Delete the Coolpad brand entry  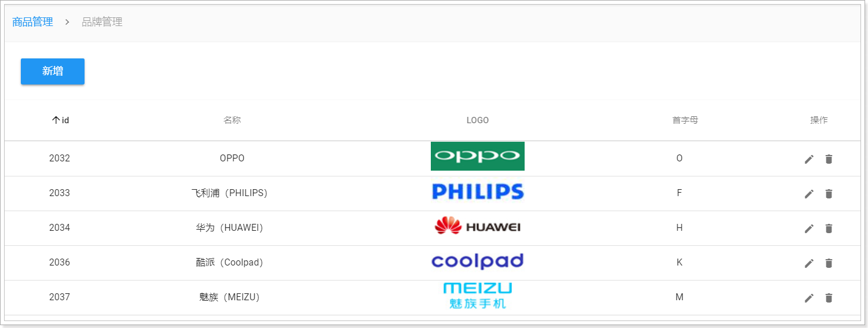(x=829, y=263)
